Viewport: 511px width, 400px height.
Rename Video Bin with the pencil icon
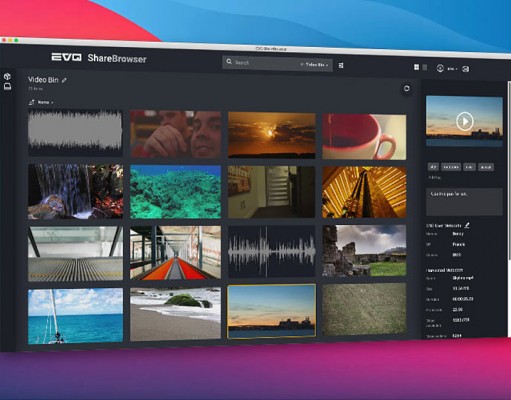pos(64,80)
